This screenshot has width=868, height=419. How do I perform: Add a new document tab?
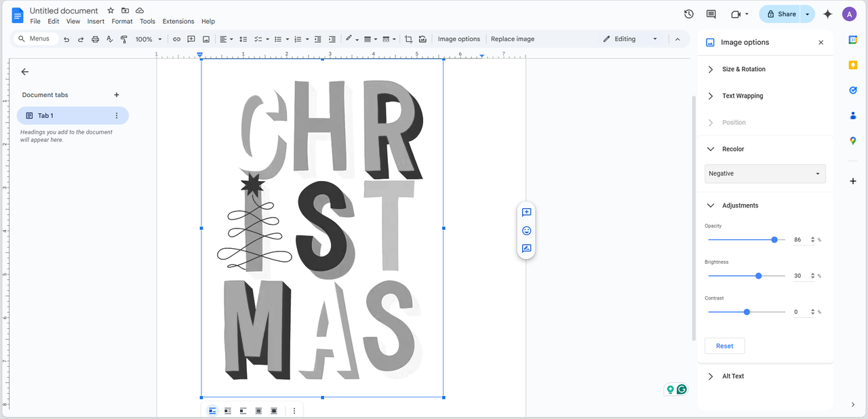[x=117, y=95]
